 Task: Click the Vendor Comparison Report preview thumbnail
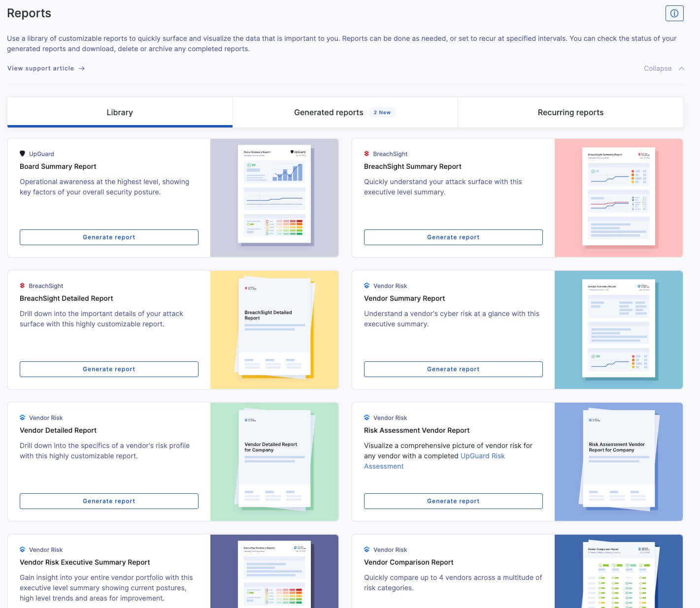tap(619, 572)
